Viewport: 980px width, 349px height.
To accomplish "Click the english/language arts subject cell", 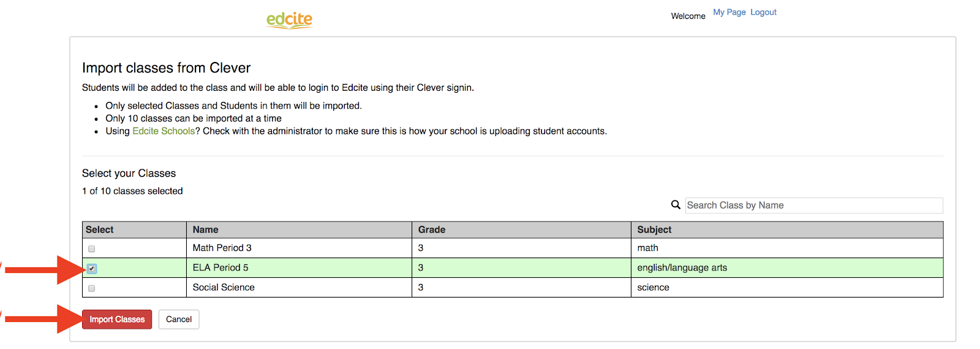I will (682, 267).
